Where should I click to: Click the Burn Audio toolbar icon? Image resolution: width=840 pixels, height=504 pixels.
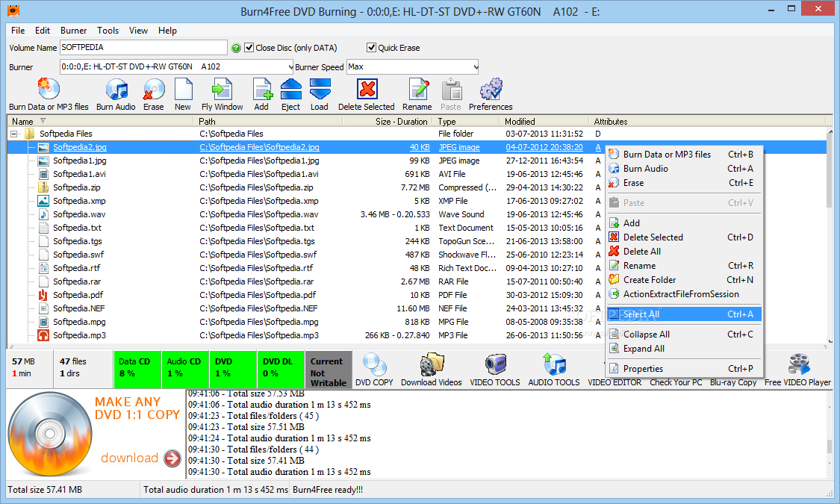116,89
